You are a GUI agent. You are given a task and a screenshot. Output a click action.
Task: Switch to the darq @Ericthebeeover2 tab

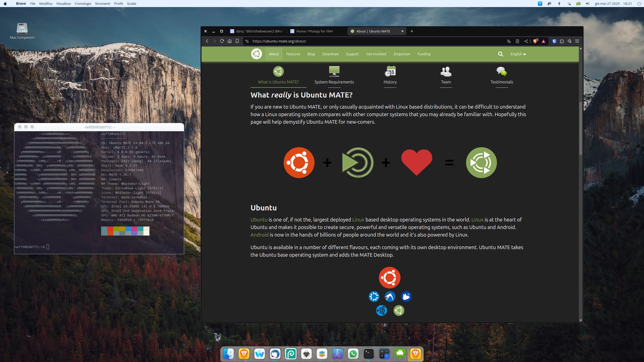[257, 31]
